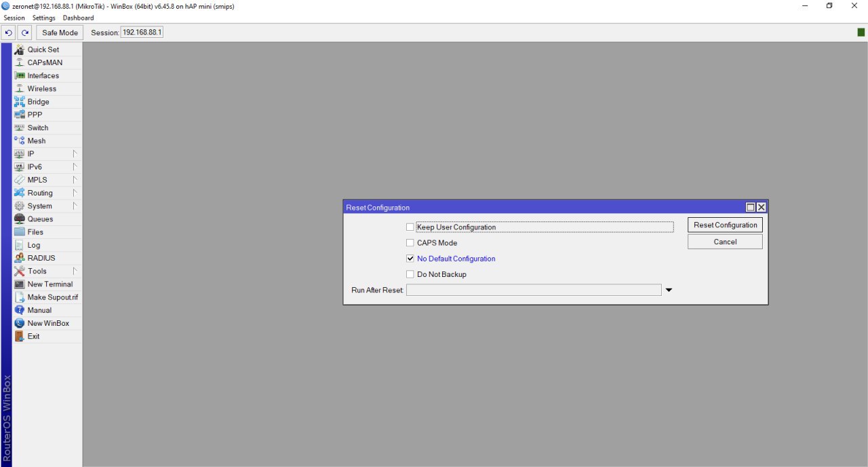Click the MPLS menu icon
This screenshot has width=868, height=467.
[20, 180]
